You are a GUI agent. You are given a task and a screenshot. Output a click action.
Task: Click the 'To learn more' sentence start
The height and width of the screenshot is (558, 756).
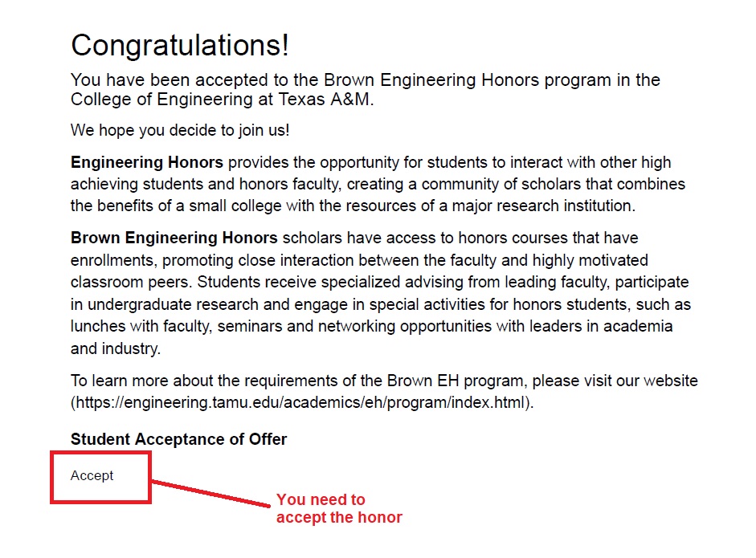[x=119, y=381]
